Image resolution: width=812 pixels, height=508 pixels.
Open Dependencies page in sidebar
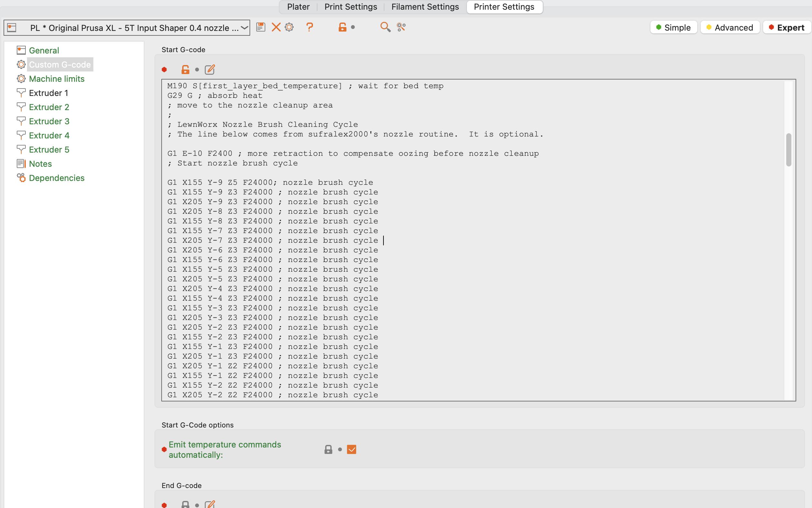[x=56, y=178]
